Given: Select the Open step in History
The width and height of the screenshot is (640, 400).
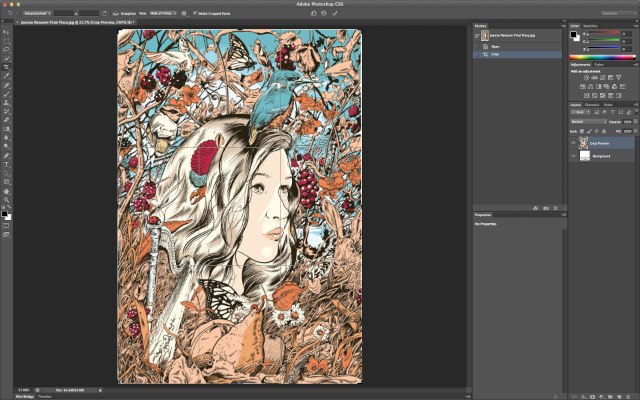Looking at the screenshot, I should point(495,46).
